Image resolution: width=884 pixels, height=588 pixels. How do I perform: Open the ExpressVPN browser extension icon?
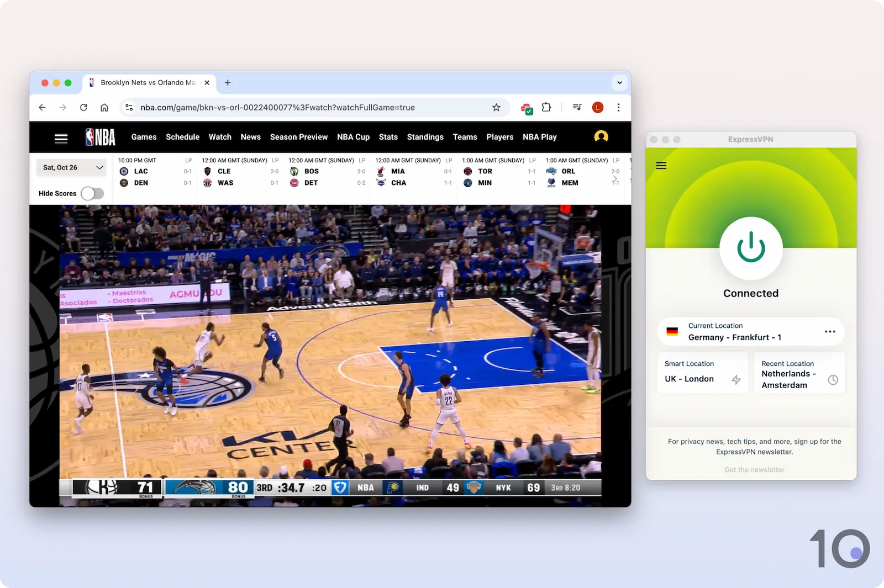[x=527, y=108]
